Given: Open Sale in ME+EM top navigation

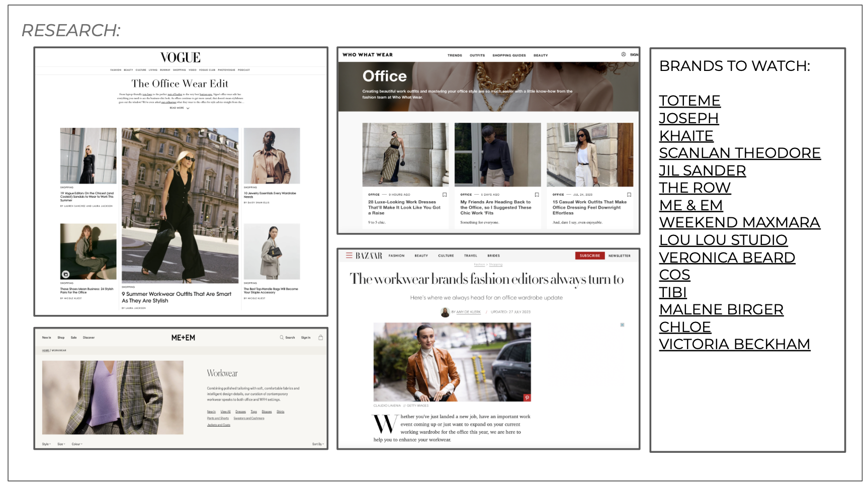Looking at the screenshot, I should pyautogui.click(x=73, y=338).
